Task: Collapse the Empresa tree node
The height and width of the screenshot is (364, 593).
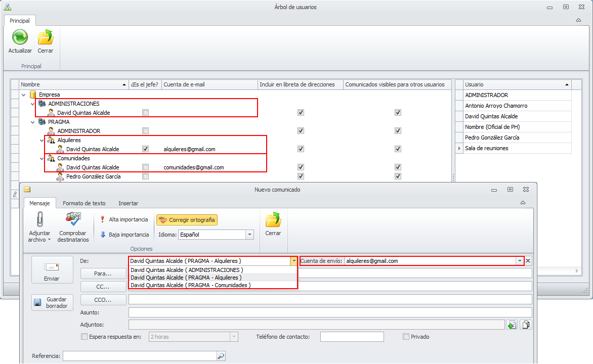Action: (x=23, y=95)
